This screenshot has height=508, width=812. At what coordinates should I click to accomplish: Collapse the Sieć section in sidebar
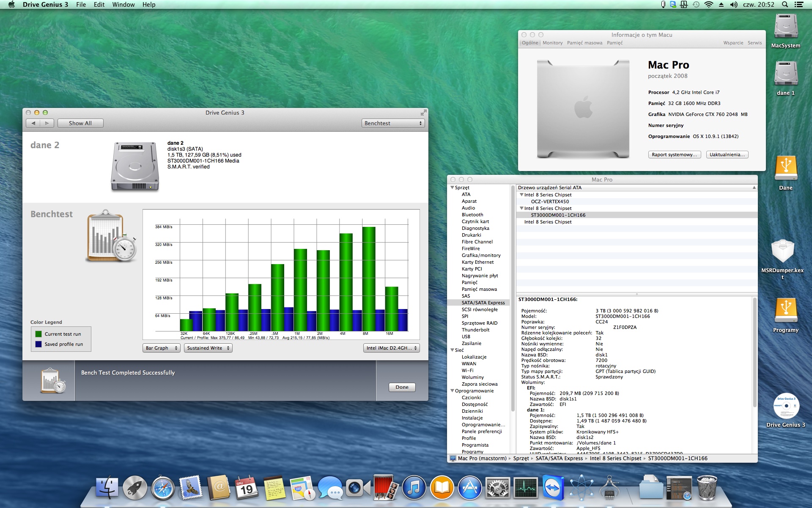[452, 350]
